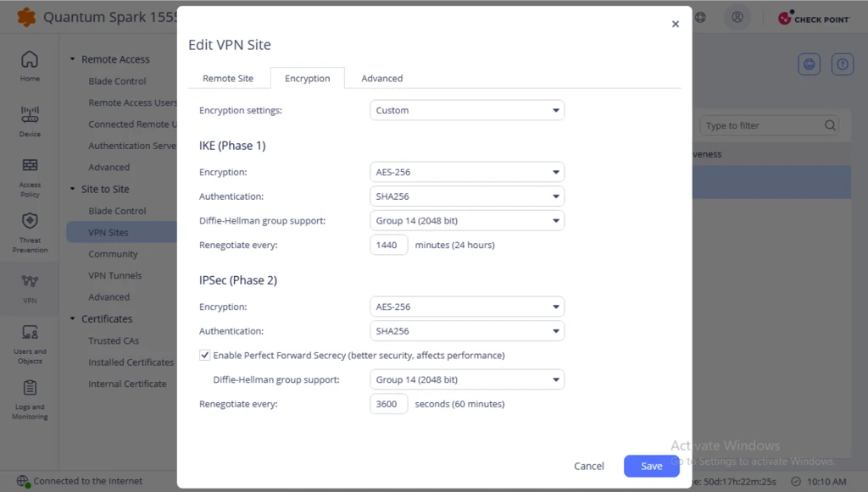Collapse the Site to Site tree section
Viewport: 868px width, 492px height.
click(x=73, y=189)
